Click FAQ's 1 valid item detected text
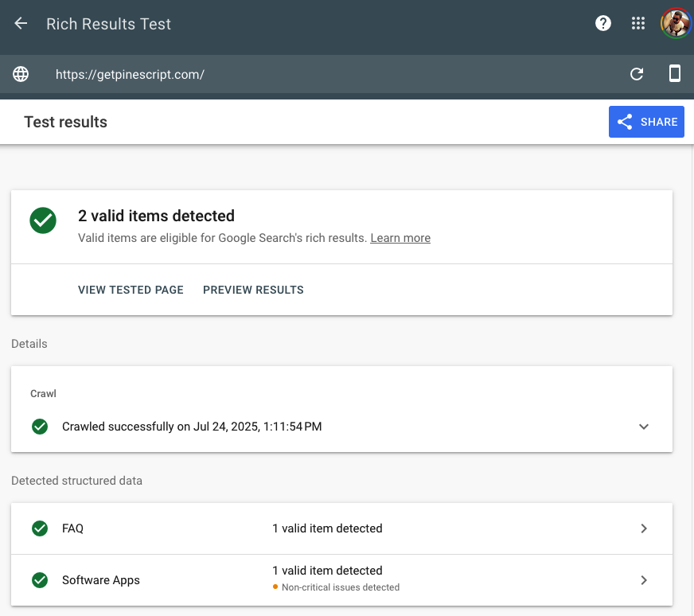 (x=327, y=528)
